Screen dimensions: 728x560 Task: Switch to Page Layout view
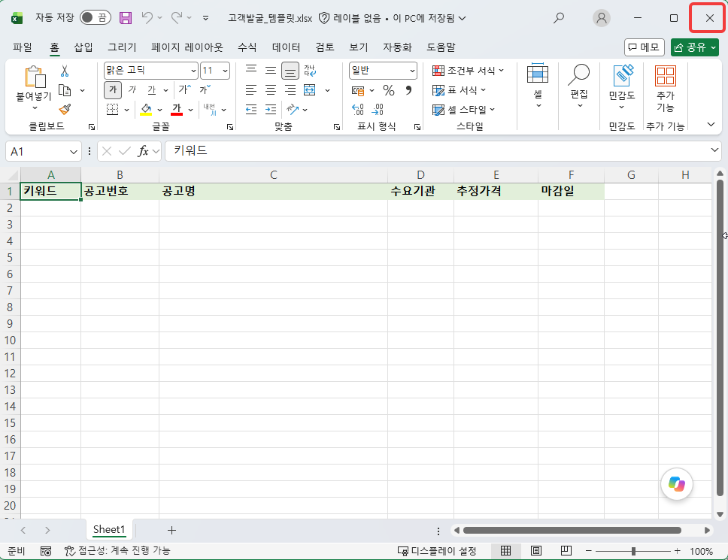tap(535, 551)
